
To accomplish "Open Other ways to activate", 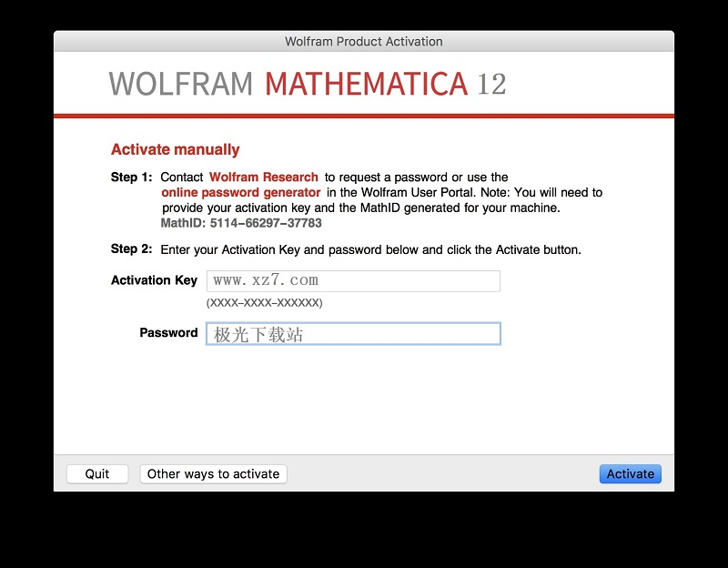I will point(213,473).
